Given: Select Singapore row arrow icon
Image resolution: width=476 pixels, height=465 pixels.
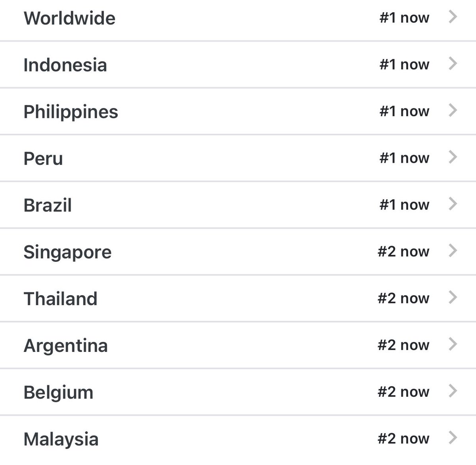Looking at the screenshot, I should click(x=453, y=251).
